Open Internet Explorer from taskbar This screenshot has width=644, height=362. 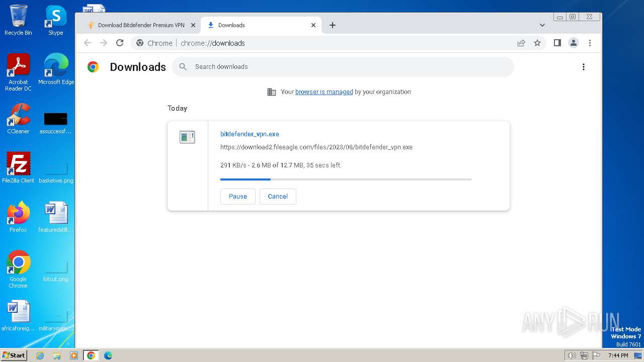[x=40, y=355]
